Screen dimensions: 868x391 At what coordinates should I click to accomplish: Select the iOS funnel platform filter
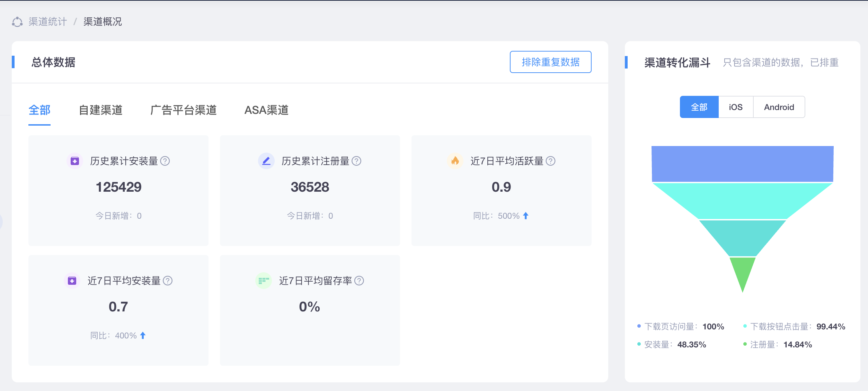736,107
